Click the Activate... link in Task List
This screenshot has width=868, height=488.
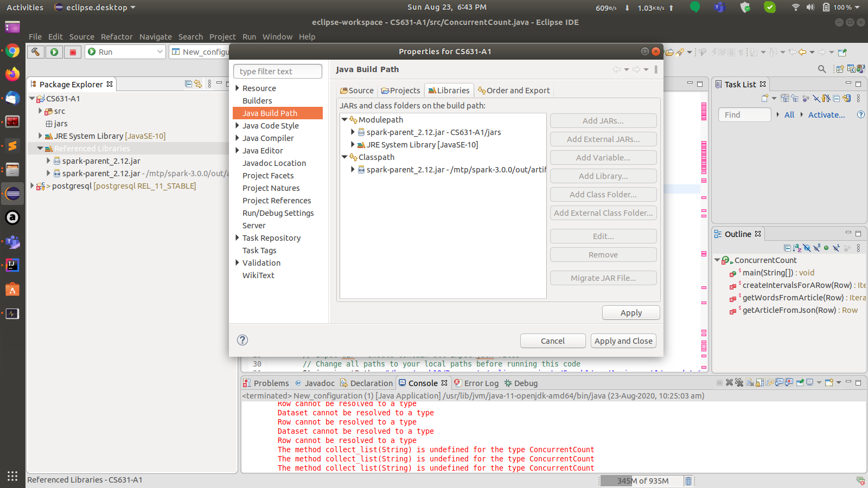click(826, 115)
